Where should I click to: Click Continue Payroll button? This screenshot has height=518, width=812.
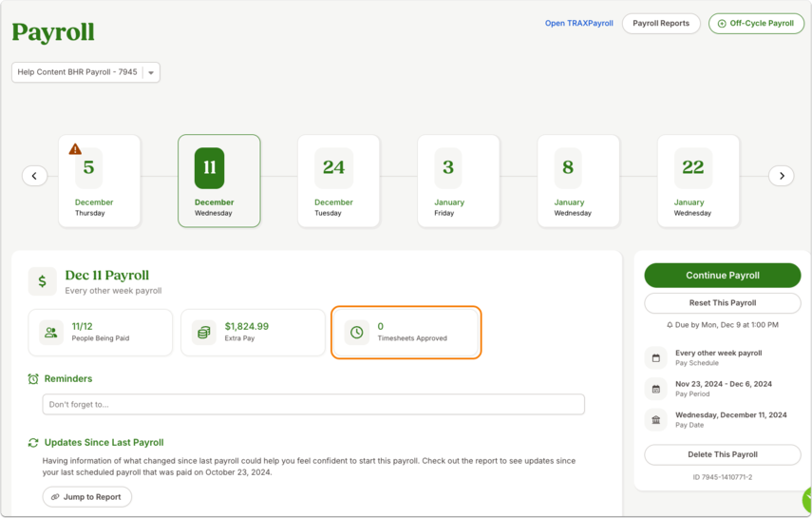pos(723,276)
